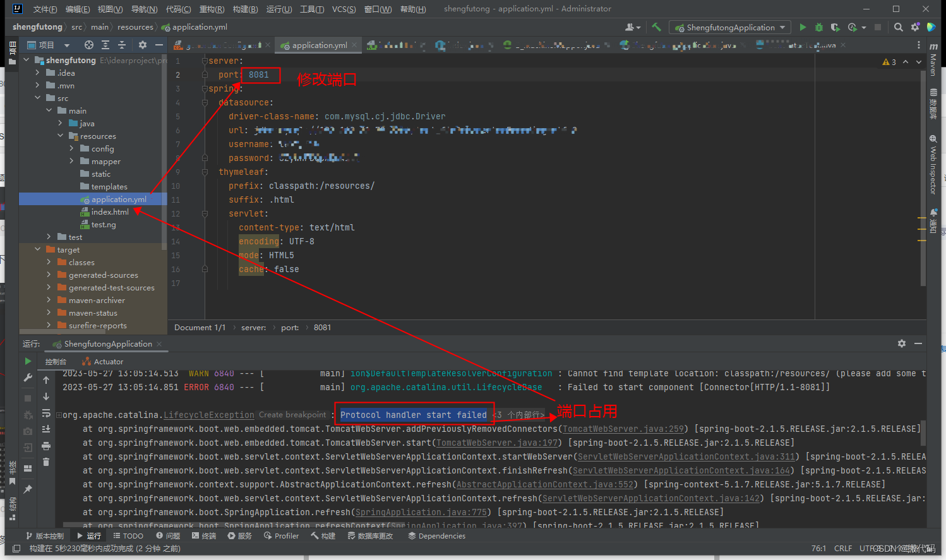Open the Profiler tool window
This screenshot has width=946, height=560.
(x=281, y=536)
